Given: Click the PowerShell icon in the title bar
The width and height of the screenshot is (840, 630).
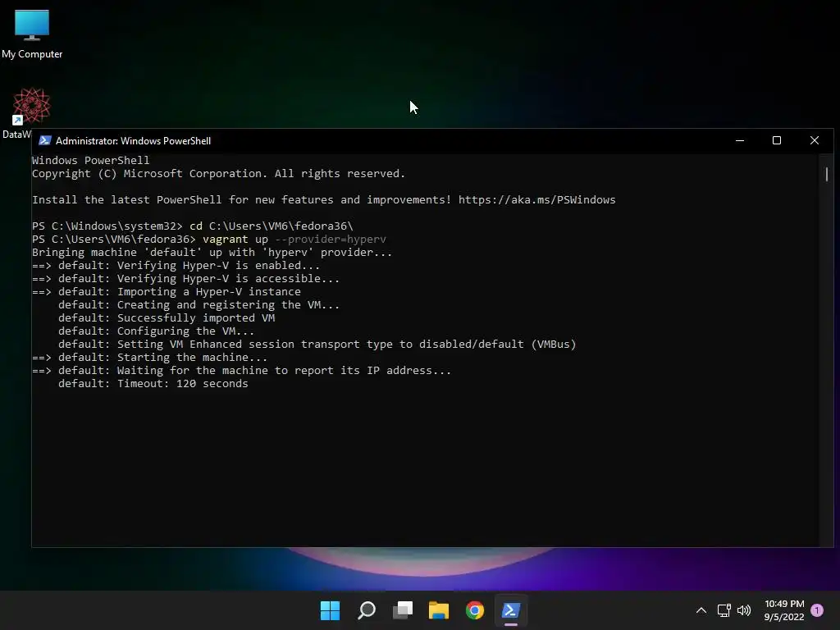Looking at the screenshot, I should [x=45, y=140].
